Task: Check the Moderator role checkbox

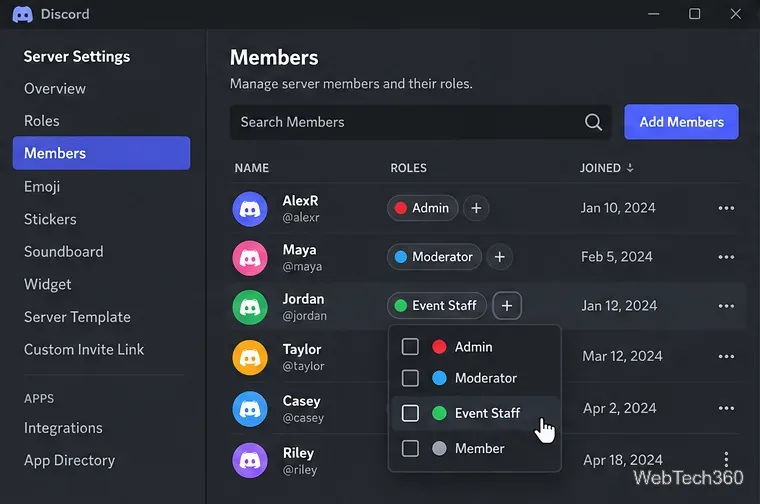Action: pyautogui.click(x=410, y=378)
